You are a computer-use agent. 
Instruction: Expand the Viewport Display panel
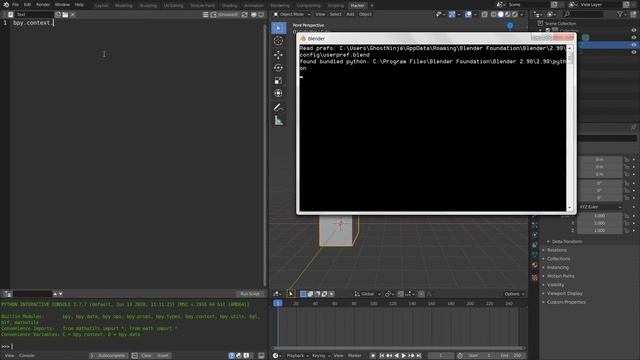564,293
